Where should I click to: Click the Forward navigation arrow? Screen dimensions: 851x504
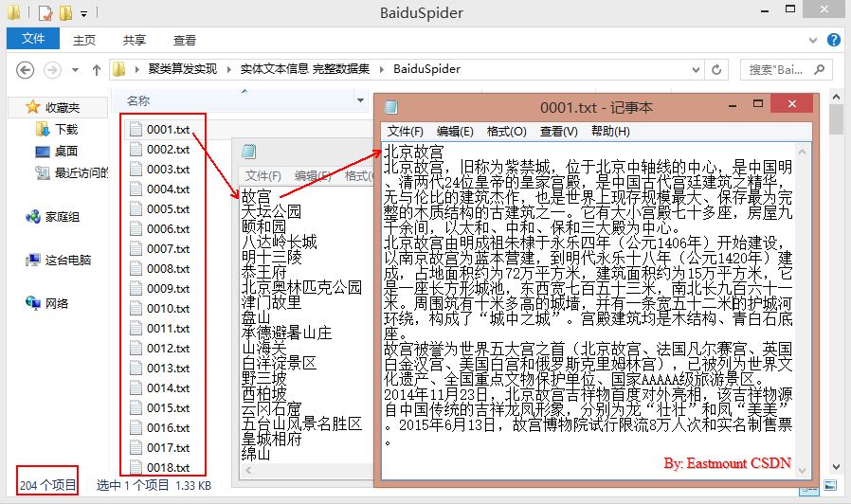tap(52, 70)
